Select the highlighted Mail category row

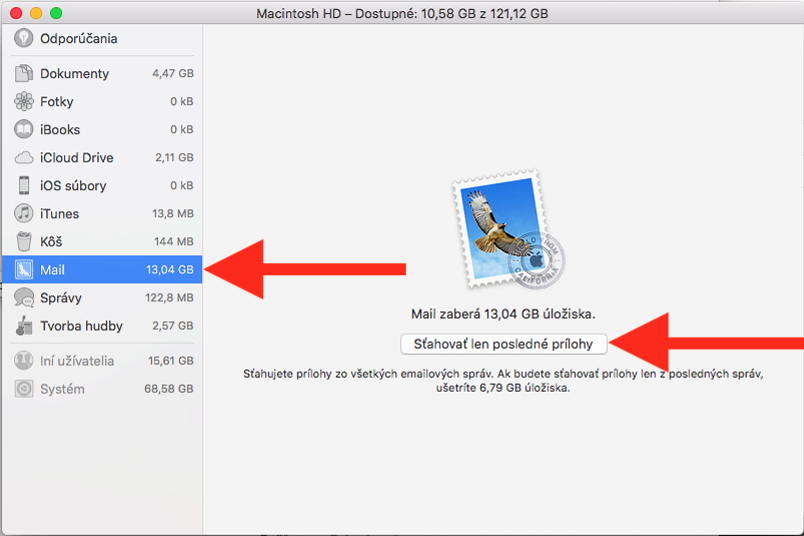pos(101,270)
